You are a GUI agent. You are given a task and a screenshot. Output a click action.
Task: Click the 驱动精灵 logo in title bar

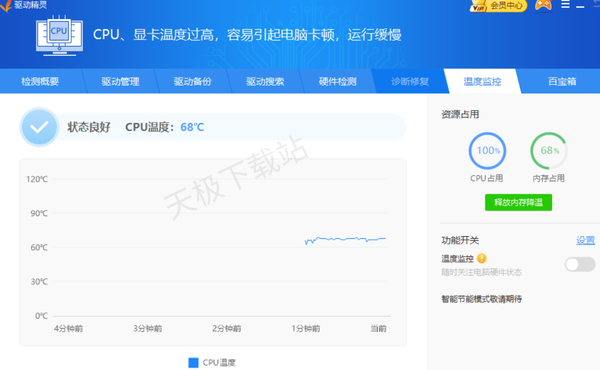(24, 5)
